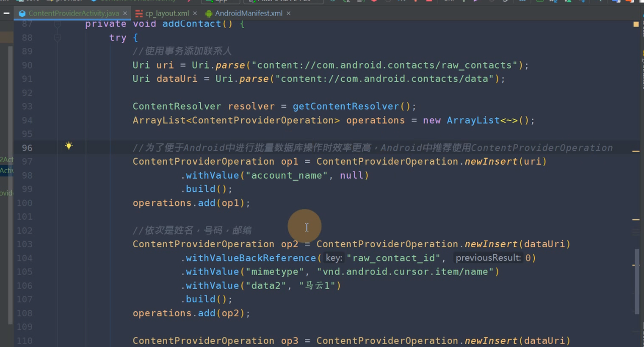Close the cp_layout.xml tab

195,14
